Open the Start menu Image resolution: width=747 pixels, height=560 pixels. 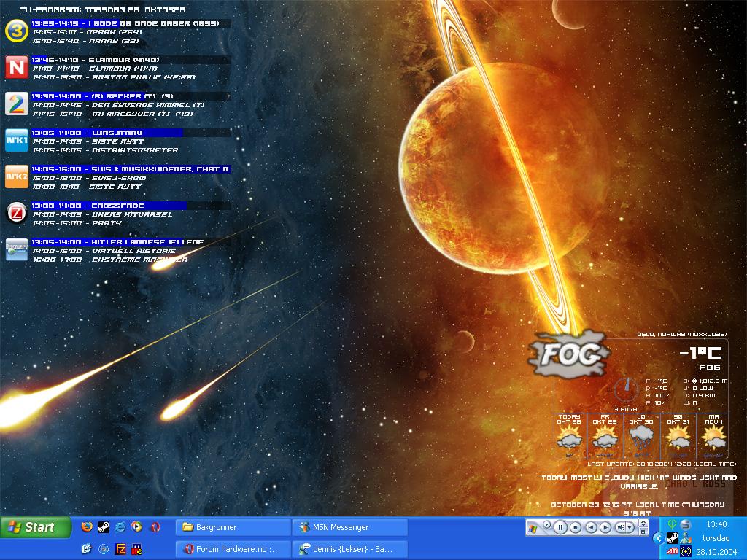35,527
